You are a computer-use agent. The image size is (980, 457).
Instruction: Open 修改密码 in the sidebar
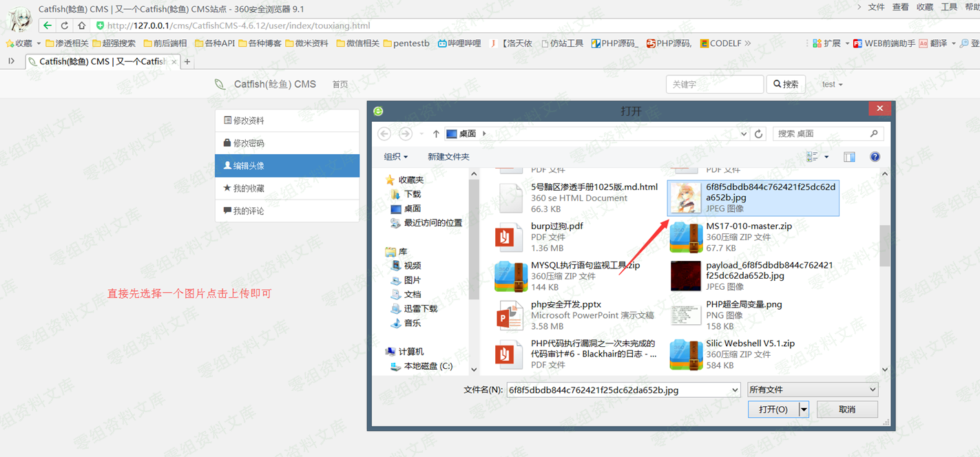point(248,143)
